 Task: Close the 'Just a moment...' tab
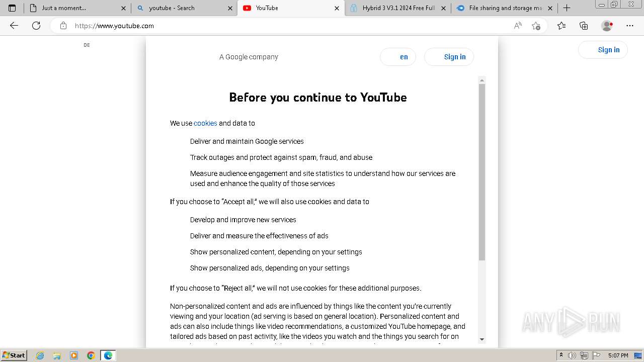coord(124,8)
